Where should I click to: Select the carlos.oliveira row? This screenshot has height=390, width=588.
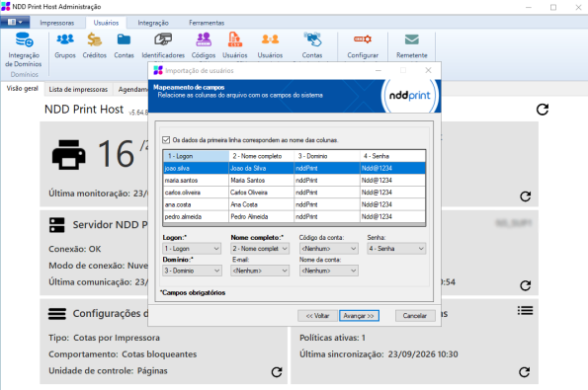(294, 193)
